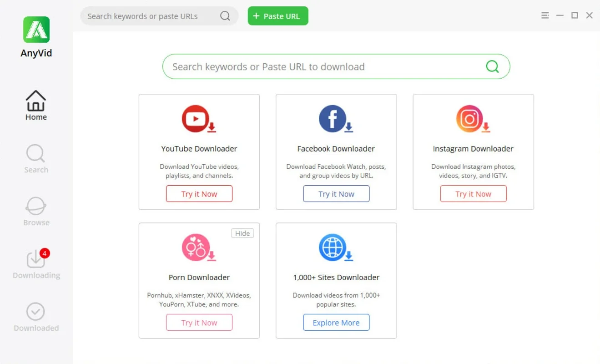Open the Home sidebar tab
This screenshot has height=364, width=600.
(36, 106)
